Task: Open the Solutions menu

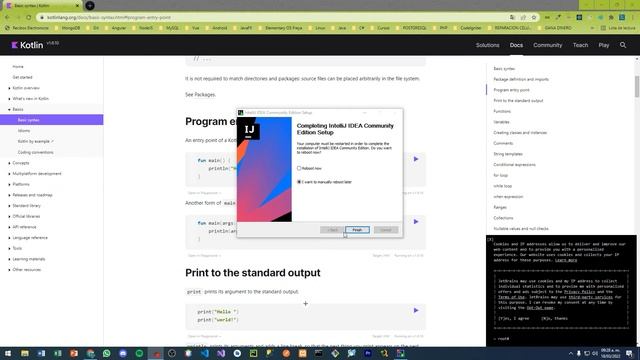Action: point(487,45)
